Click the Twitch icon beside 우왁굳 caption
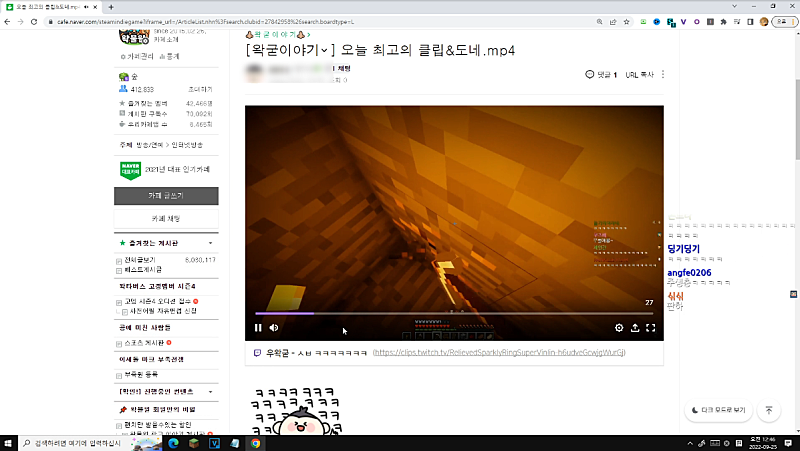 [258, 353]
